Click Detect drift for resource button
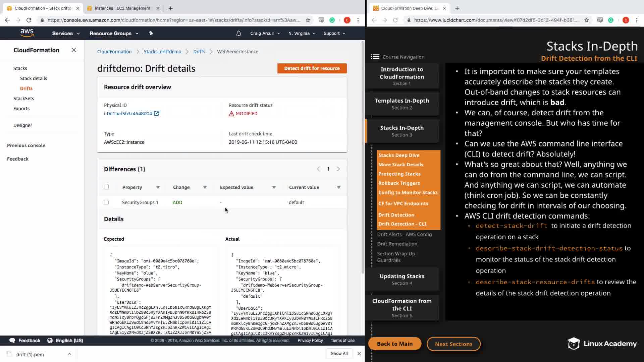This screenshot has width=644, height=362. click(312, 68)
